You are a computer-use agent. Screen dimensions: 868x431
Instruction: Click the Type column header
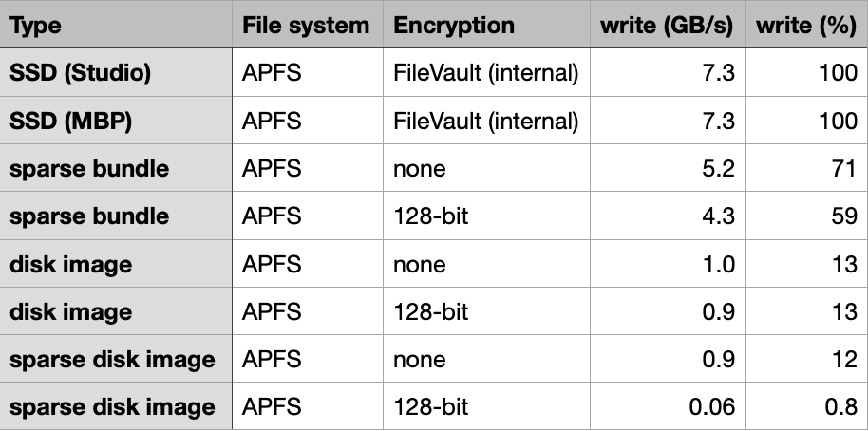coord(33,26)
